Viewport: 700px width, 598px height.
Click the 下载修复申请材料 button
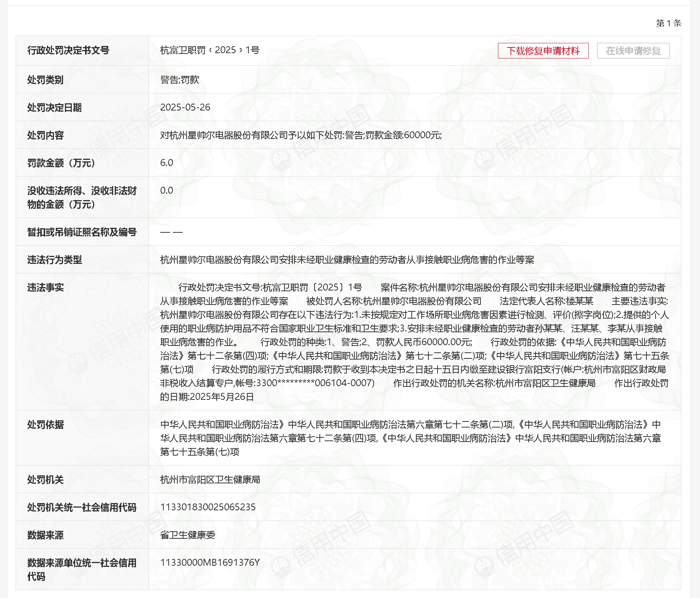(543, 51)
